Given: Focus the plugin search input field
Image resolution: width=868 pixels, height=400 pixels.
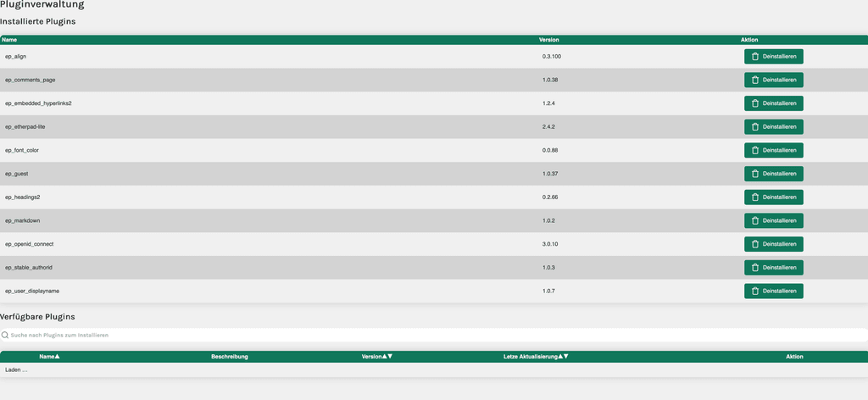Looking at the screenshot, I should coord(424,335).
